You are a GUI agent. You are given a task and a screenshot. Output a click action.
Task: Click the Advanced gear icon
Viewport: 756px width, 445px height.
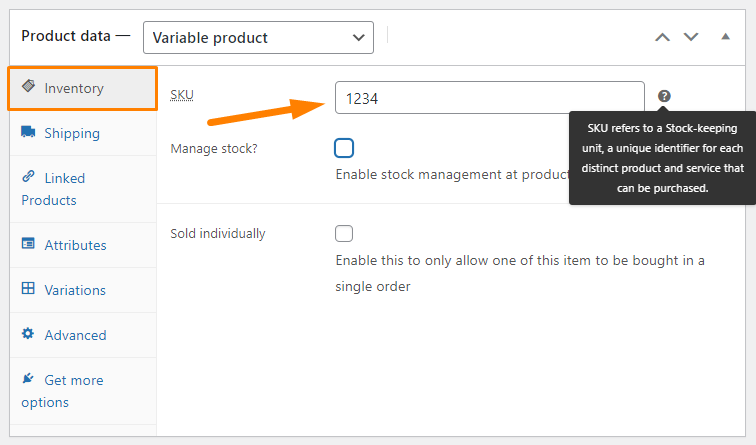28,333
